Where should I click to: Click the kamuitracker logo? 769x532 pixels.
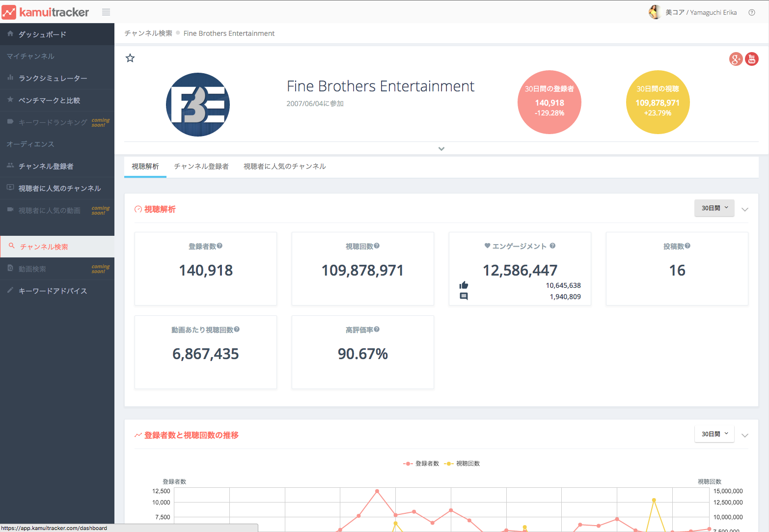pyautogui.click(x=46, y=12)
